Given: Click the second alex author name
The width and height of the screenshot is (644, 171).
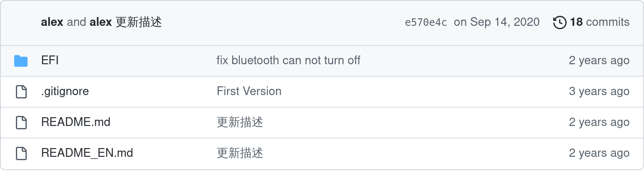Looking at the screenshot, I should point(101,22).
